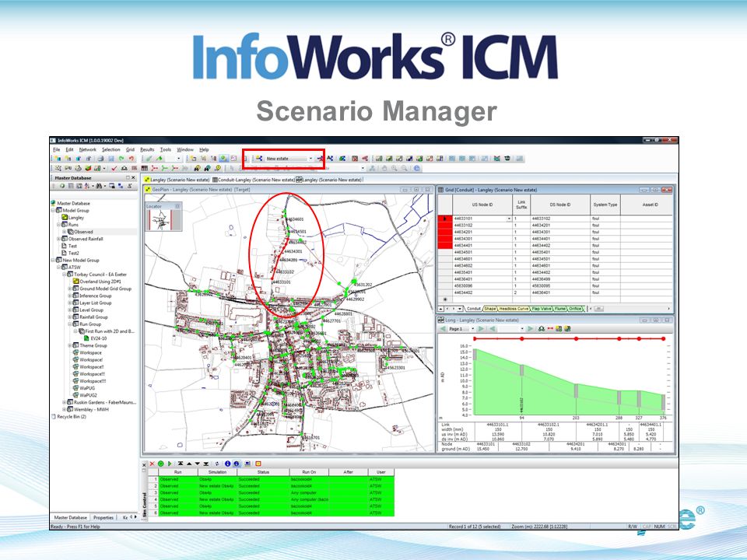
Task: Close the Locator mini window
Action: [x=177, y=206]
